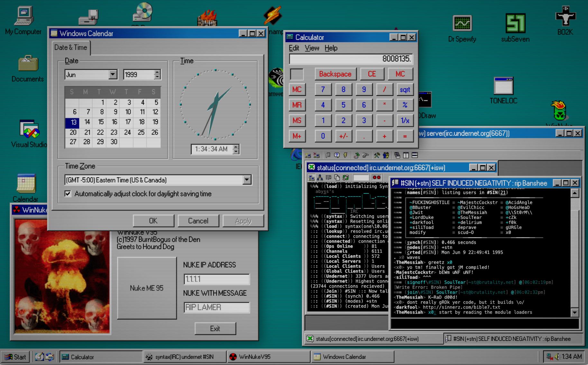Click the green refresh icon in status window toolbar

(x=346, y=177)
